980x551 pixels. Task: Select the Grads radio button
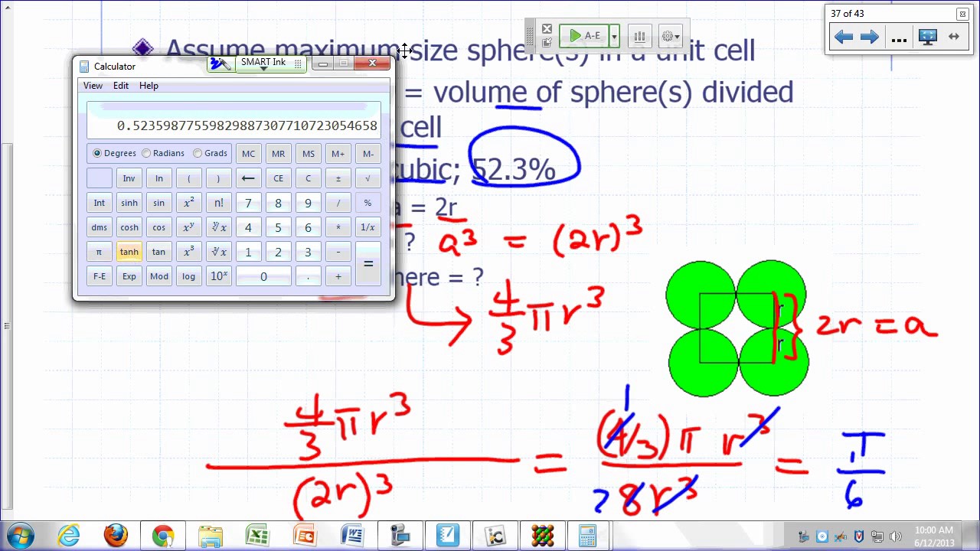(x=198, y=153)
